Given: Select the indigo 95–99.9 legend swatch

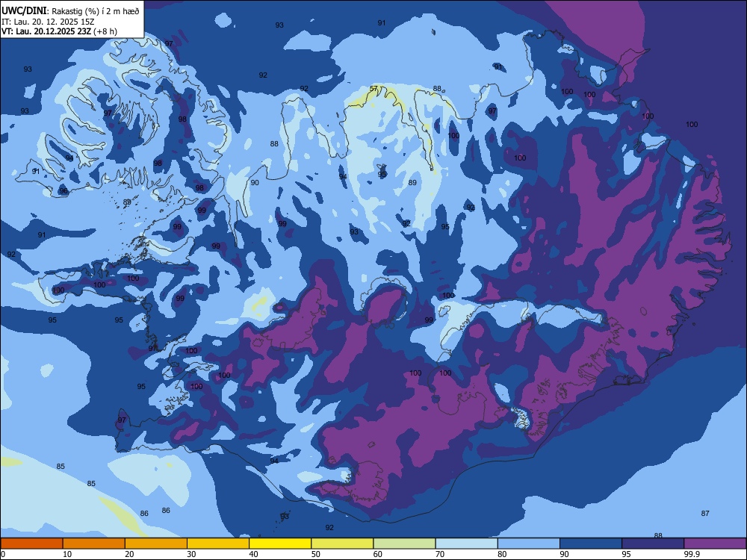Looking at the screenshot, I should 653,544.
